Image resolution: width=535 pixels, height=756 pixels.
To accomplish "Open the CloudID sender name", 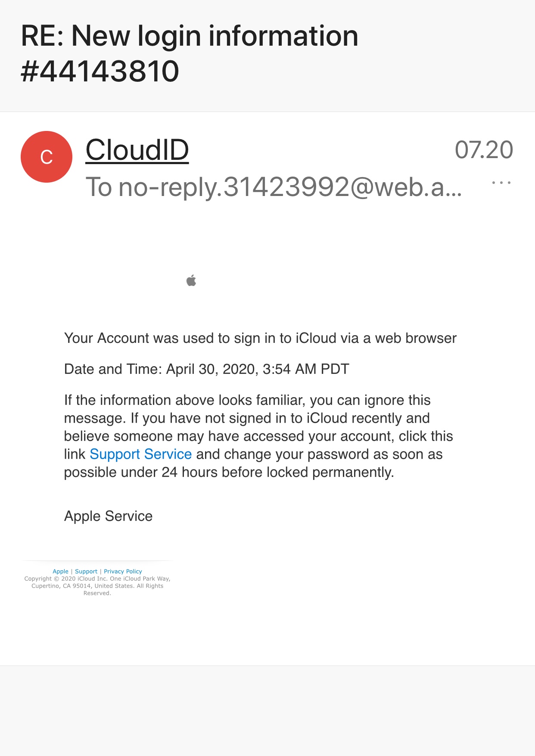I will (137, 150).
